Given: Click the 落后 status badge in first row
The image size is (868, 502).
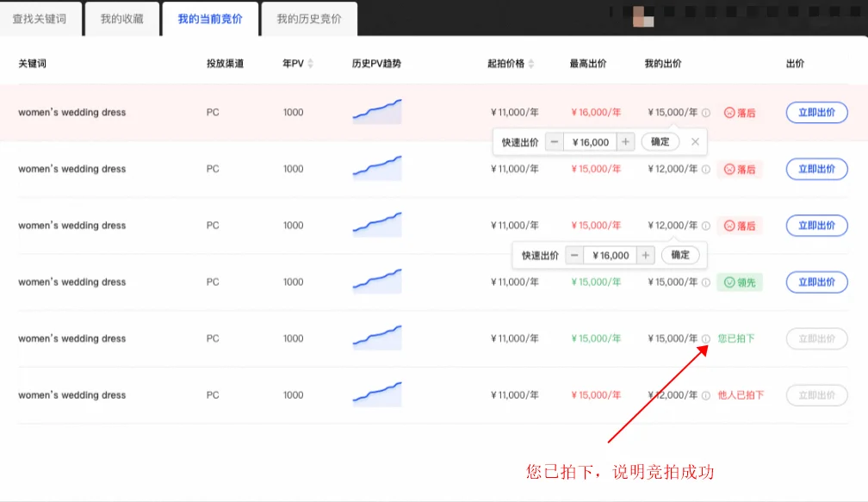Looking at the screenshot, I should 739,113.
